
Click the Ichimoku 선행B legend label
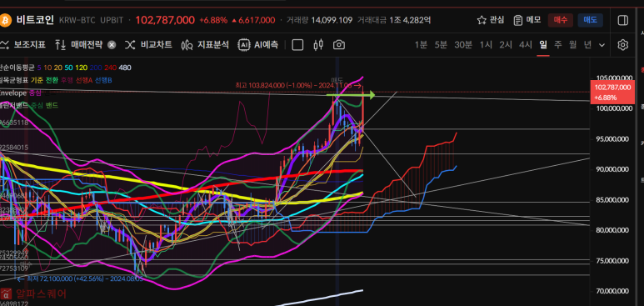102,80
